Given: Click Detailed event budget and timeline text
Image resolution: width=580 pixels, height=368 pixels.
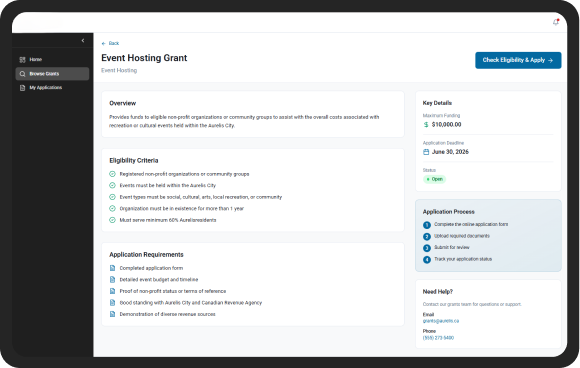Looking at the screenshot, I should (x=159, y=280).
